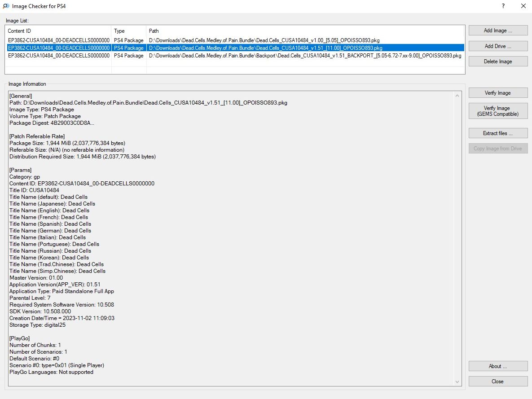This screenshot has height=399, width=532.
Task: Click the Application Version(APP_VER) line
Action: 55,284
